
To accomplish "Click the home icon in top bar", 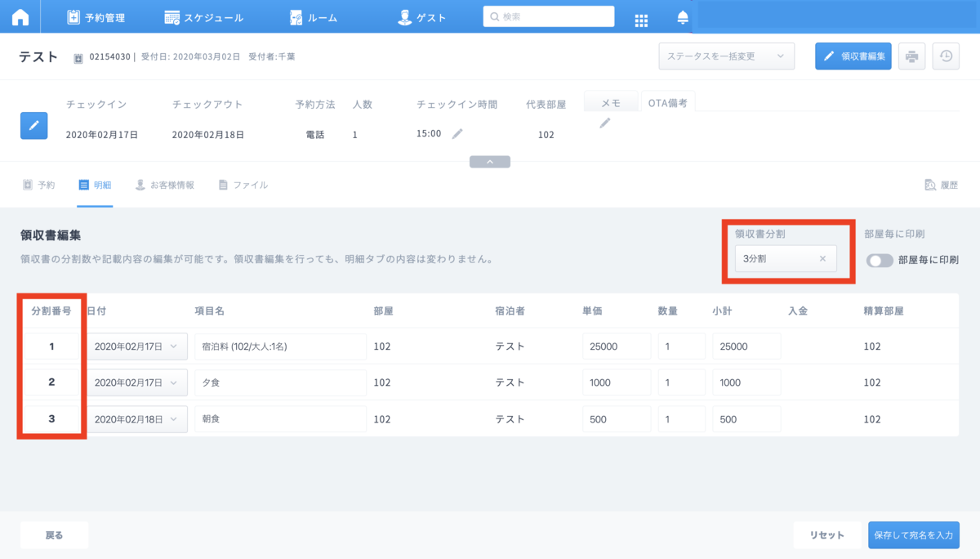I will [20, 17].
